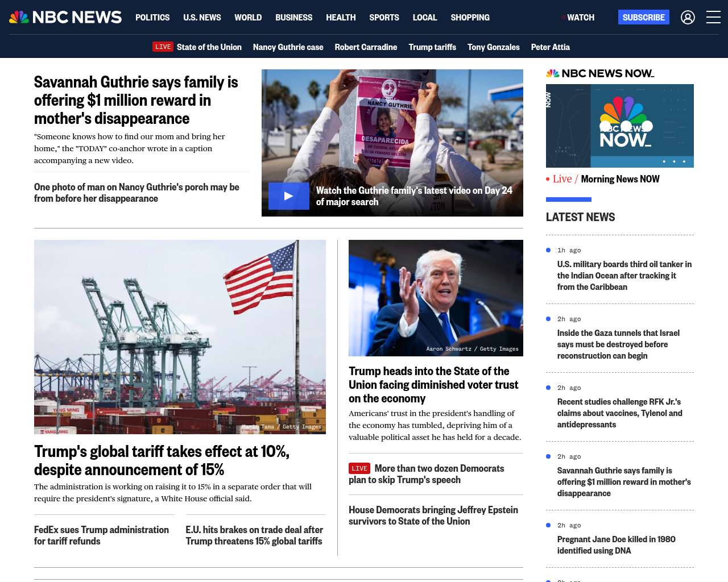The image size is (728, 582).
Task: Select the HEALTH navigation item
Action: [x=341, y=18]
